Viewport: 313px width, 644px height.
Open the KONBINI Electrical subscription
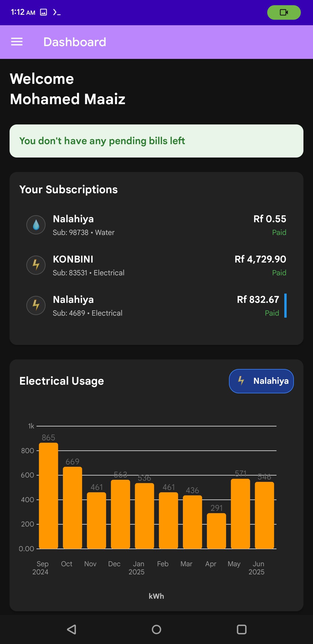click(156, 265)
